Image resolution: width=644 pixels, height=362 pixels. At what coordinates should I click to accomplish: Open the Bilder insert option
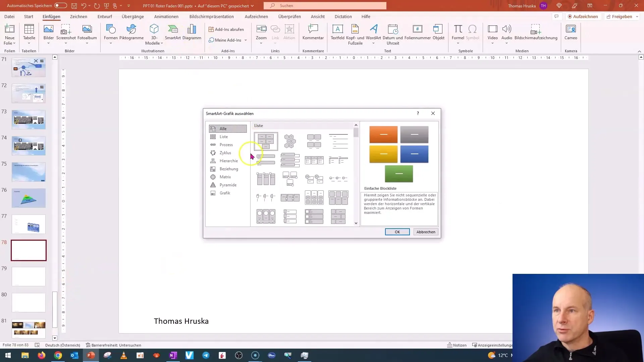pyautogui.click(x=49, y=35)
